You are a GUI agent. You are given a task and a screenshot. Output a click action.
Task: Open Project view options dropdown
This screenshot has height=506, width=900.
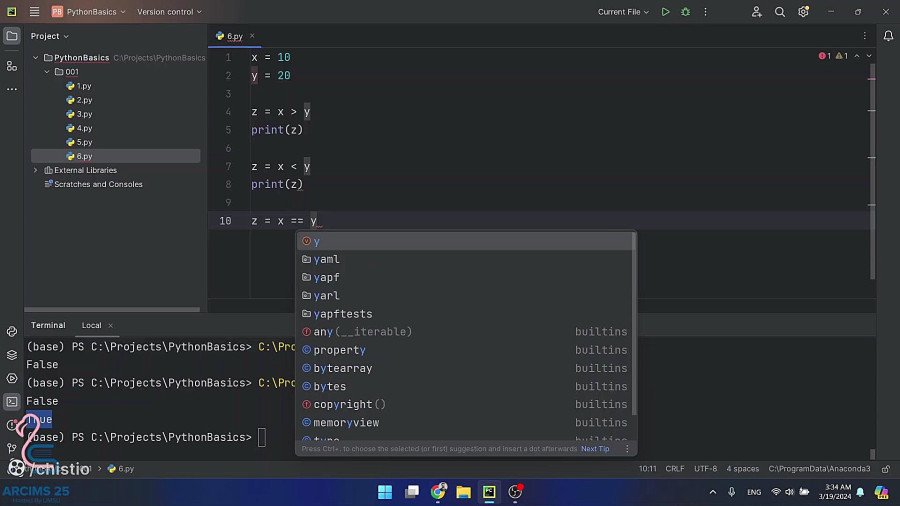coord(50,36)
